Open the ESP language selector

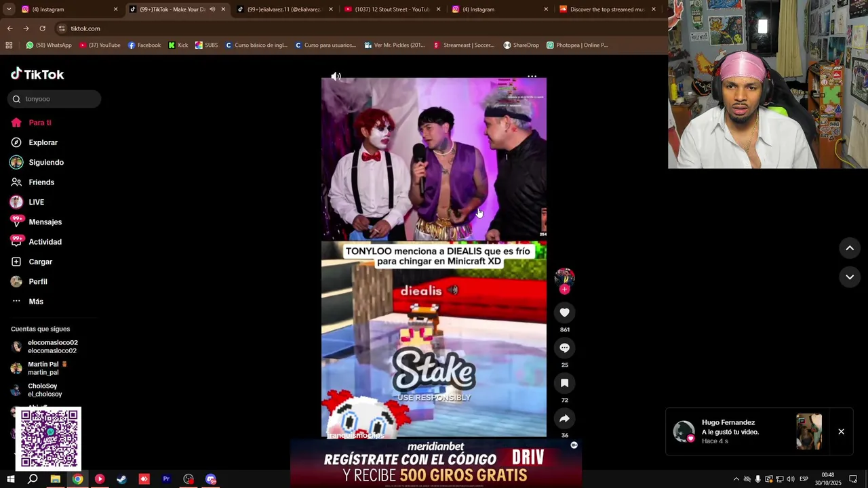[x=804, y=479]
